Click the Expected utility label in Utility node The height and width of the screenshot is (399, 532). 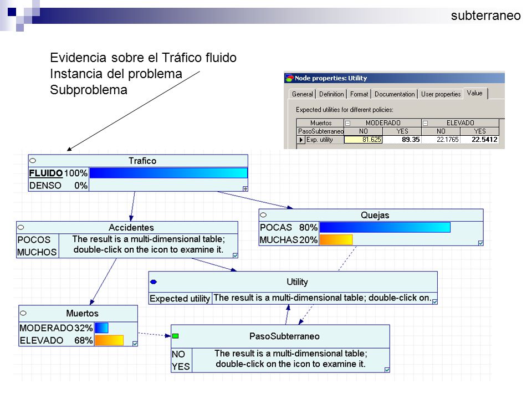point(180,299)
